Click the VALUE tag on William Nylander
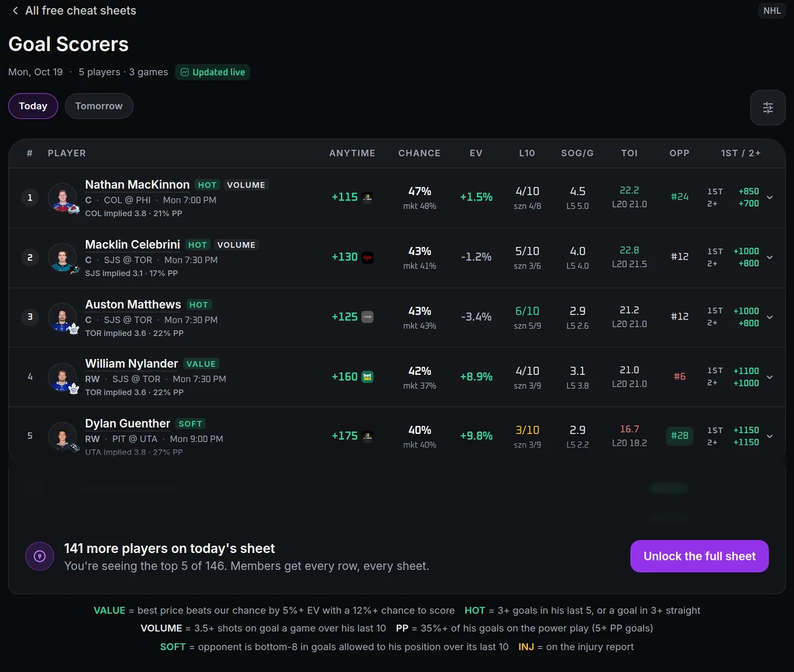Viewport: 794px width, 672px height. pyautogui.click(x=201, y=364)
